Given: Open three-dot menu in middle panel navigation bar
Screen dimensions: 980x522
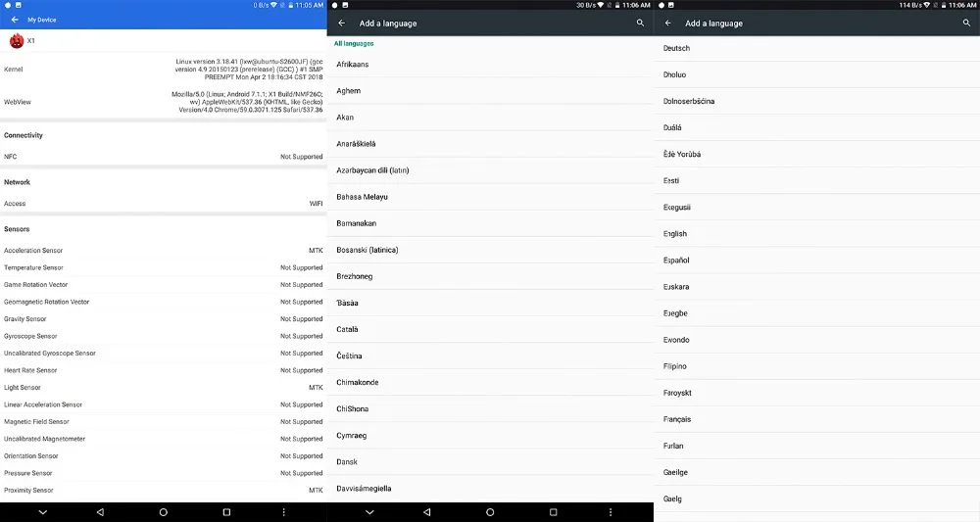Looking at the screenshot, I should tap(611, 512).
